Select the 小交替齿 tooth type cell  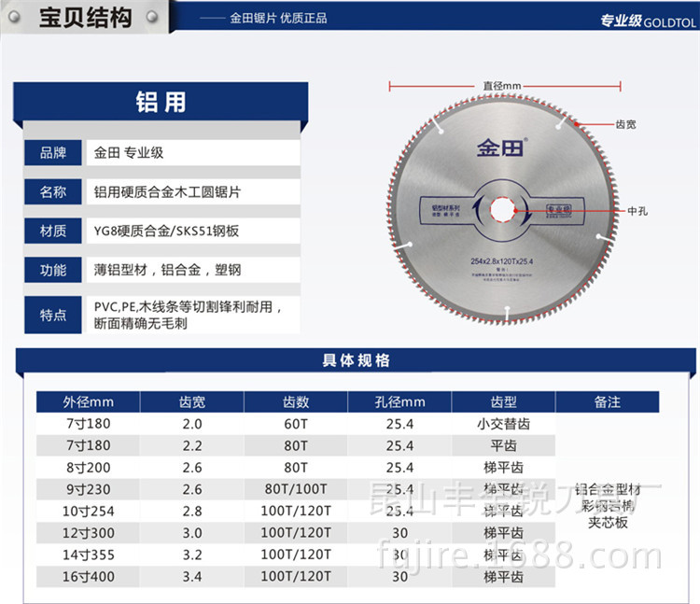(x=504, y=424)
